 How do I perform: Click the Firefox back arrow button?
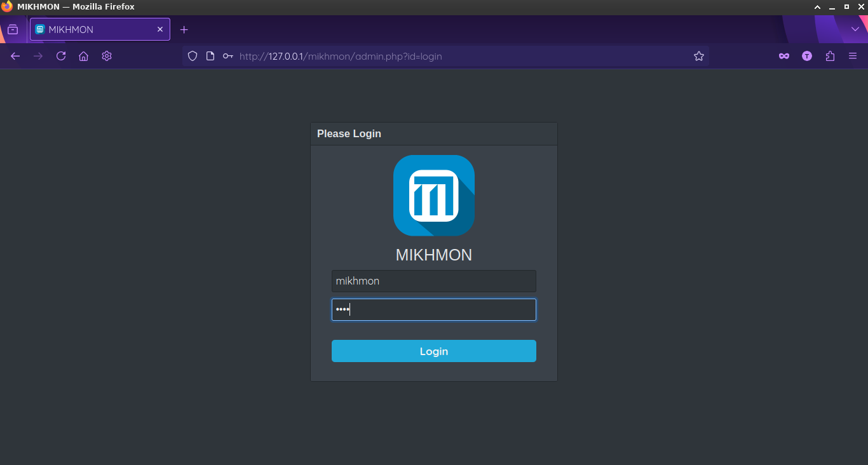pyautogui.click(x=15, y=56)
